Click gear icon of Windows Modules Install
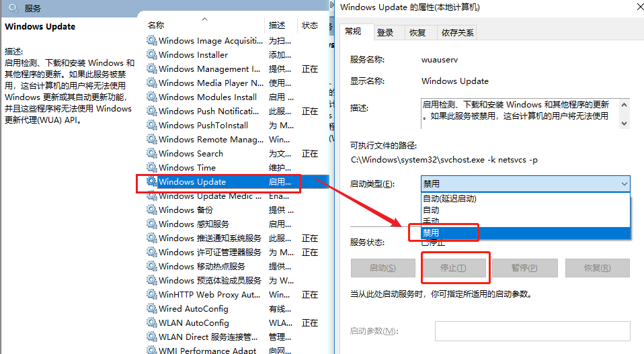The width and height of the screenshot is (644, 354). [152, 97]
